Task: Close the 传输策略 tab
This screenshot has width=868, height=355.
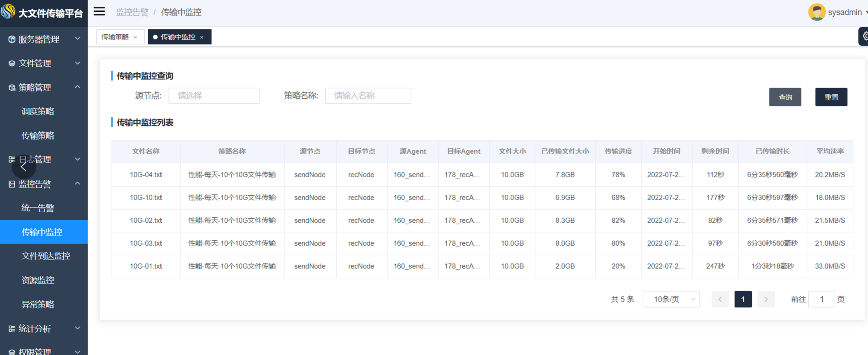Action: (135, 38)
